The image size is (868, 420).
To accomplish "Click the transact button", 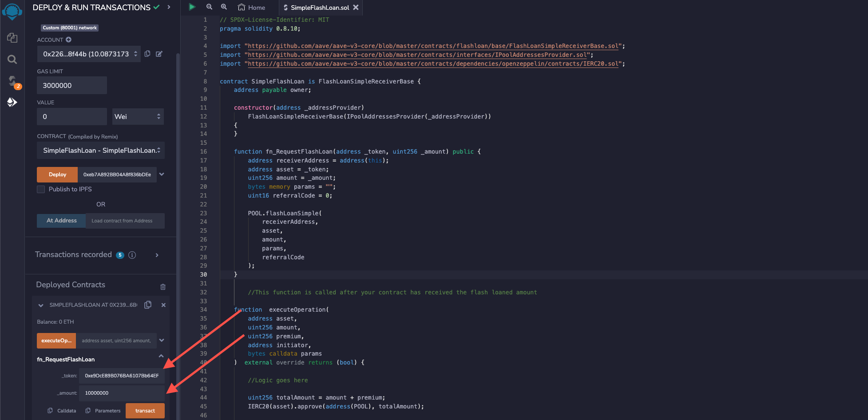I will point(145,411).
